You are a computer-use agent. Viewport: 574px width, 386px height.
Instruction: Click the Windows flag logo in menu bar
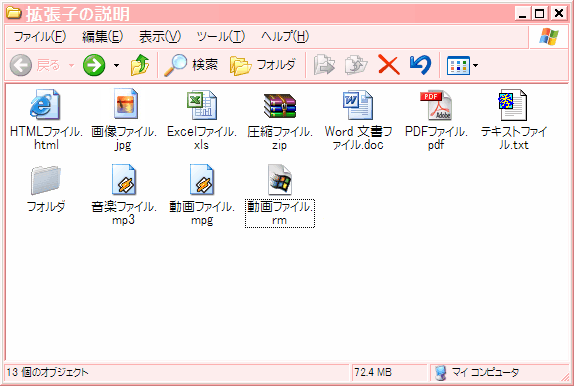pos(548,37)
